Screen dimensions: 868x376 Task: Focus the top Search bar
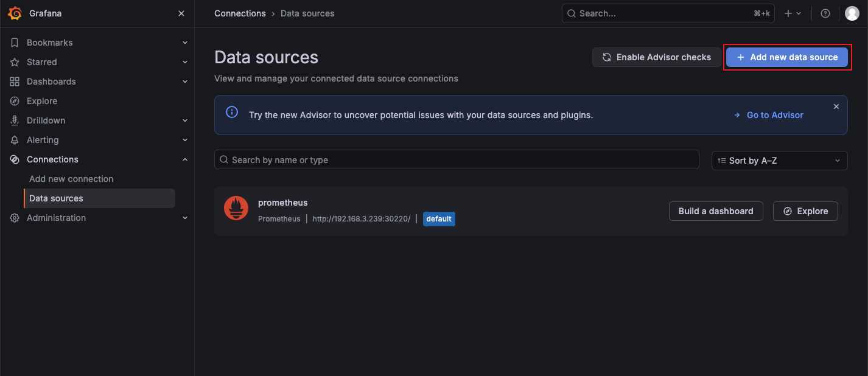668,13
